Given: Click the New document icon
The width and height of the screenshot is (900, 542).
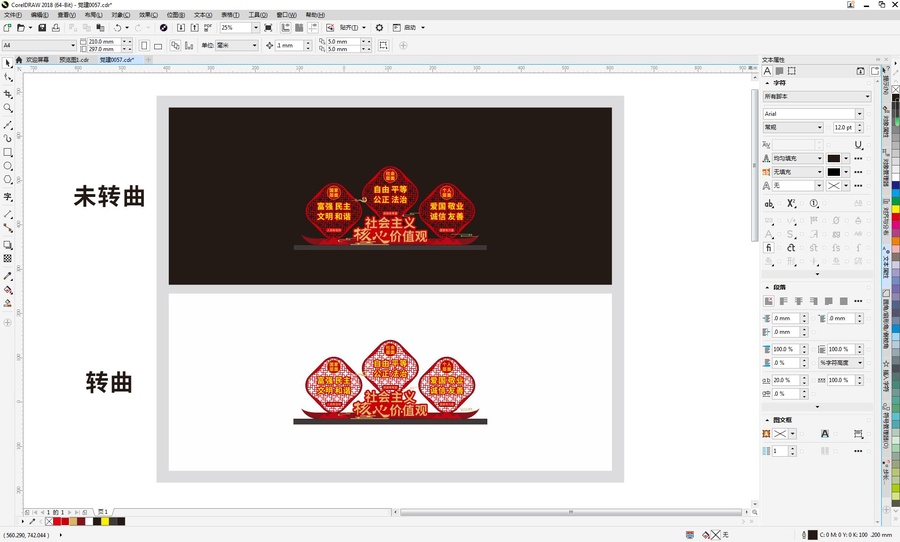Looking at the screenshot, I should pos(7,28).
